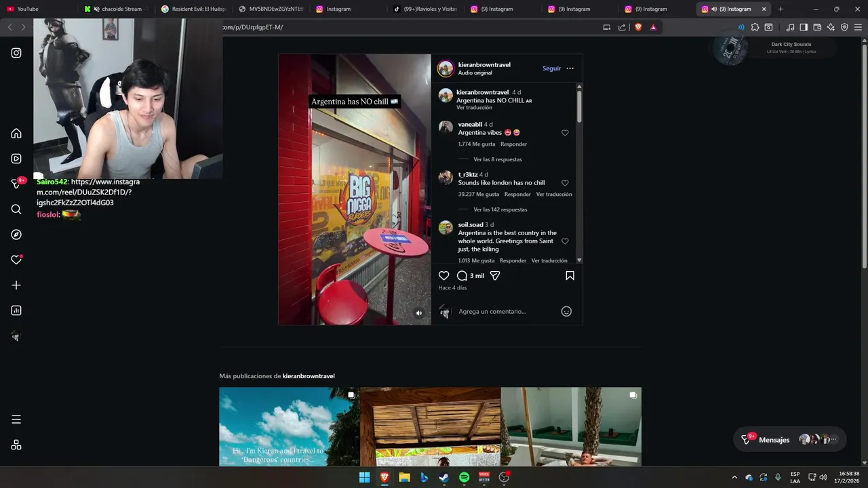This screenshot has width=868, height=488.
Task: Mute or unmute the reel audio
Action: (419, 313)
